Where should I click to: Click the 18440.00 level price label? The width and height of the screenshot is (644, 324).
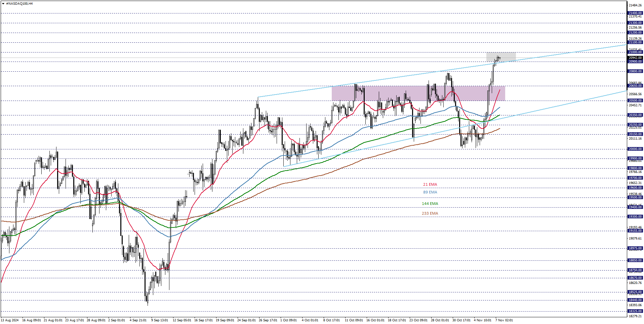pyautogui.click(x=635, y=300)
